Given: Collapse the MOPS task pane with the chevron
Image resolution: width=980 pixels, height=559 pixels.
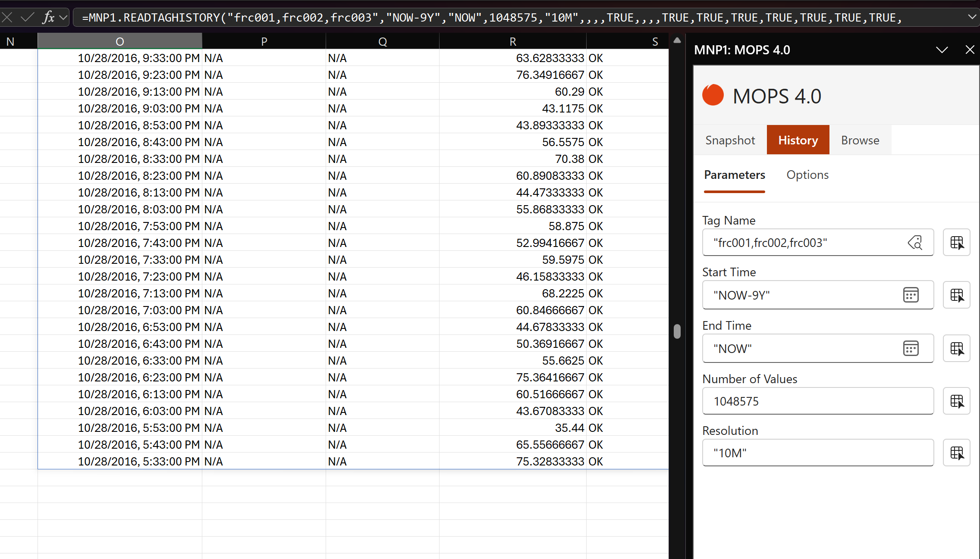Looking at the screenshot, I should click(x=942, y=50).
